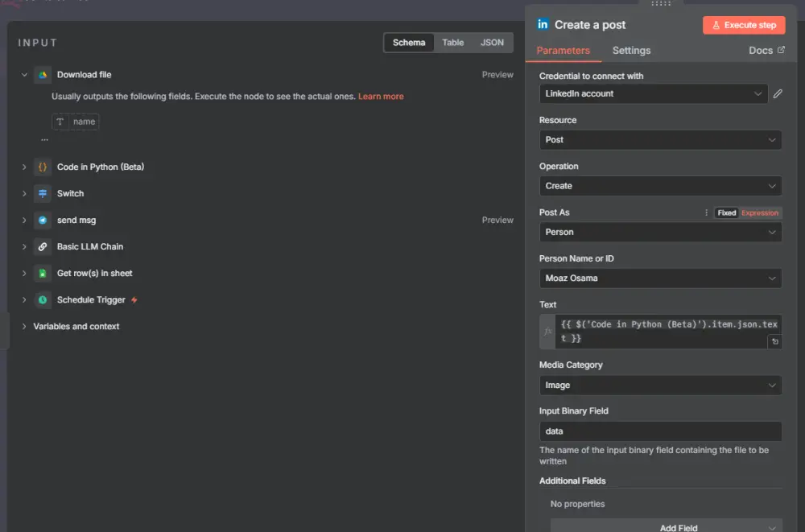Click the Switch node icon
805x532 pixels.
coord(43,194)
